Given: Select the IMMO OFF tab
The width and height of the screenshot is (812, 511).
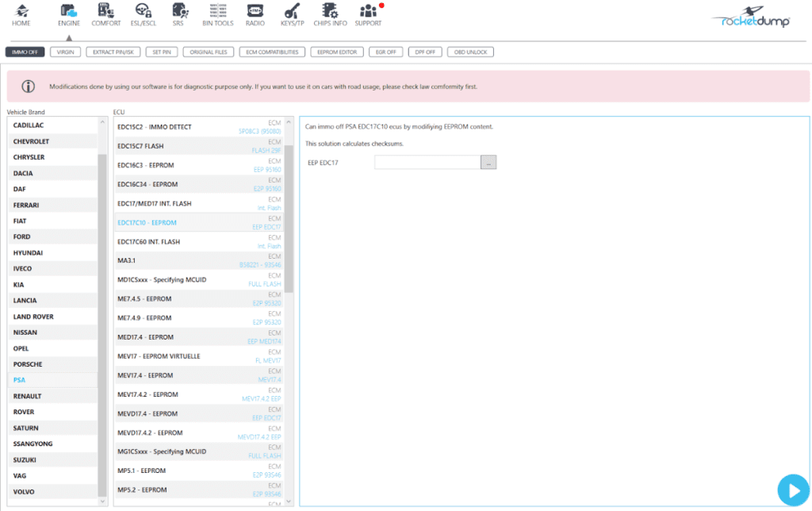Looking at the screenshot, I should pyautogui.click(x=25, y=52).
